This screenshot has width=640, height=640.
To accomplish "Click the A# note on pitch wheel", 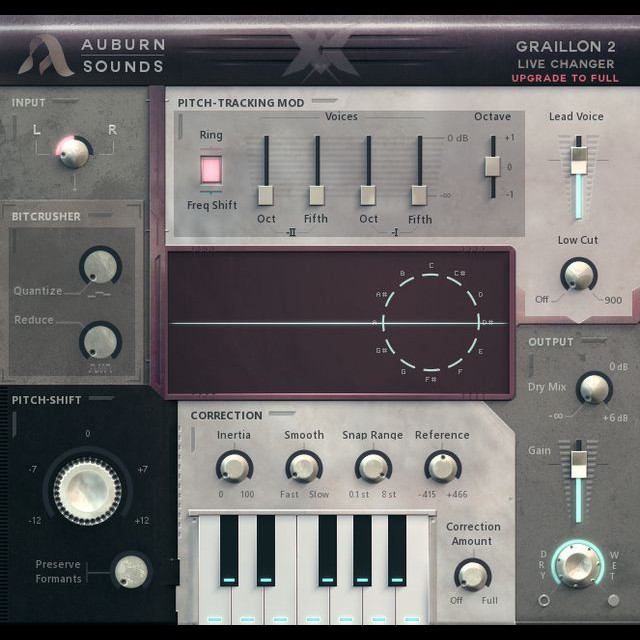I will pos(381,294).
